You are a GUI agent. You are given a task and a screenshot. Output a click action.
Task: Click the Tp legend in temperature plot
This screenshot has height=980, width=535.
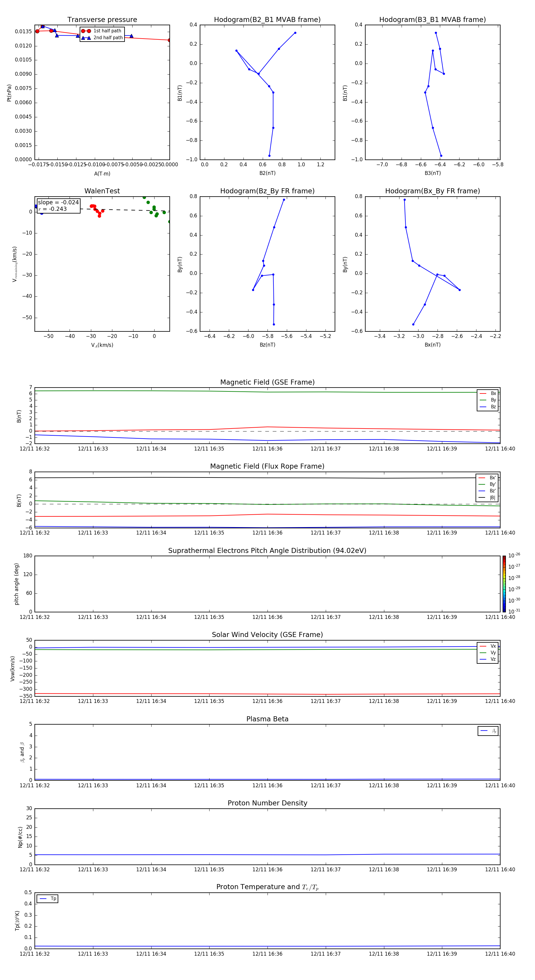coord(48,899)
